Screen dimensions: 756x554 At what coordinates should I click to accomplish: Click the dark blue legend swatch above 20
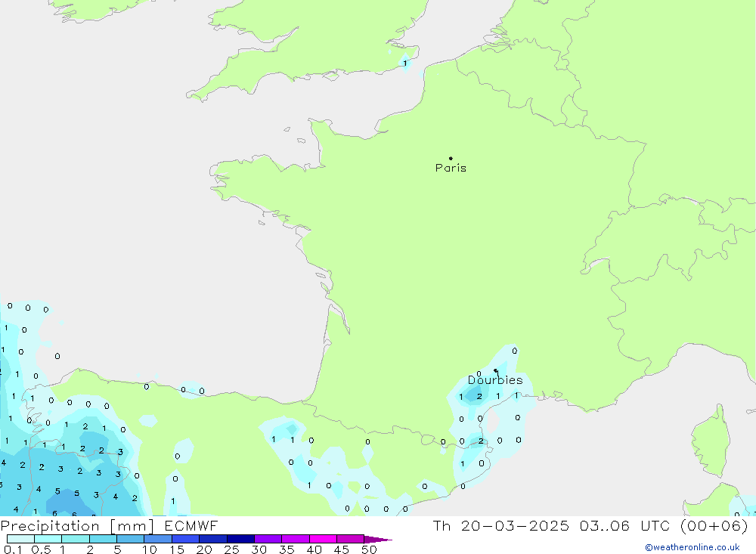212,539
